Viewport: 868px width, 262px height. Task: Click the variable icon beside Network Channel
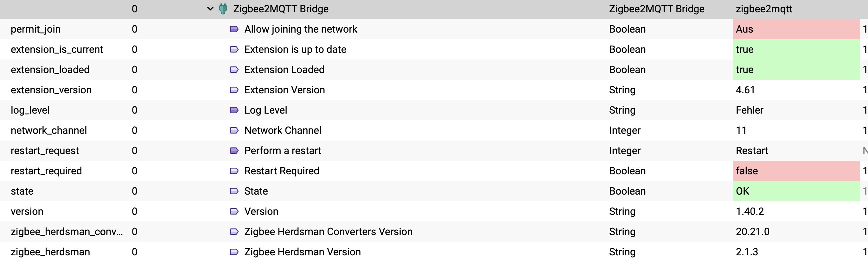point(234,130)
